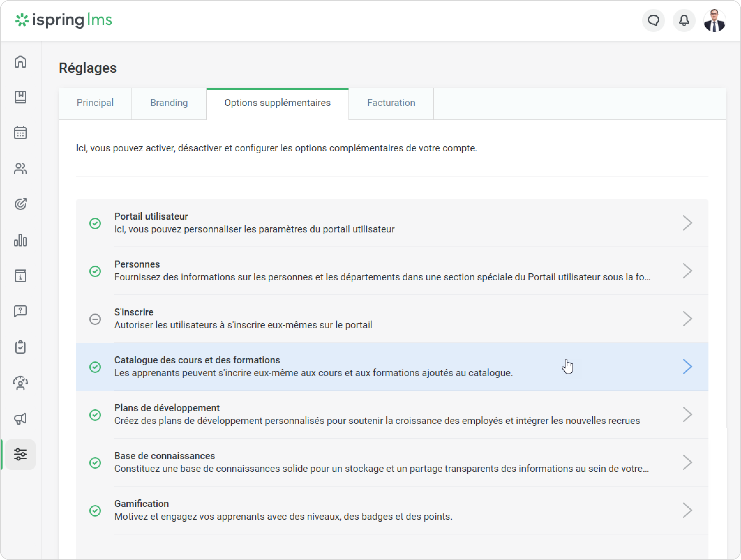Expand Plans de développement chevron arrow

(687, 414)
